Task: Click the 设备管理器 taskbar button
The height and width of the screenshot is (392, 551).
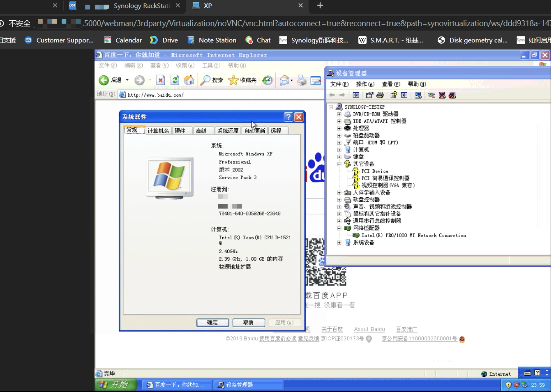Action: pyautogui.click(x=248, y=385)
